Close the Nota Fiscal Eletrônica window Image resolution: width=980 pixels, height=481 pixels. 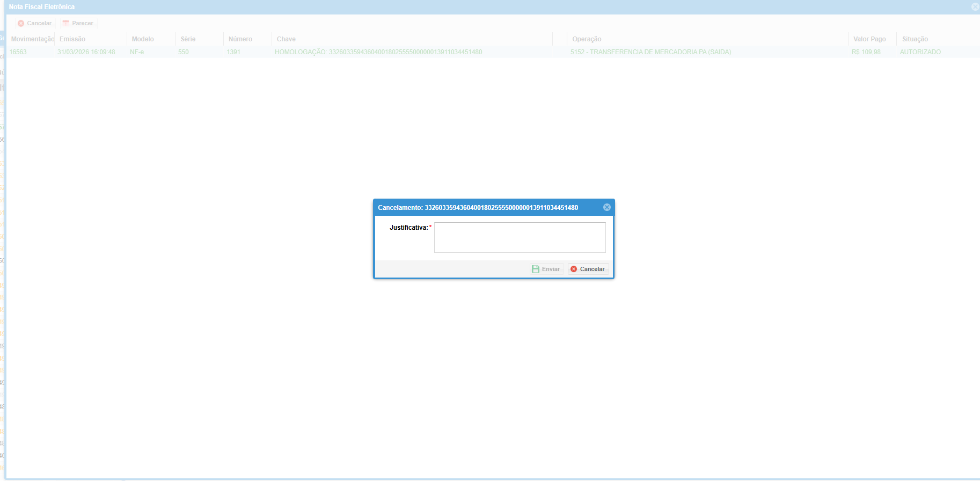pos(975,7)
